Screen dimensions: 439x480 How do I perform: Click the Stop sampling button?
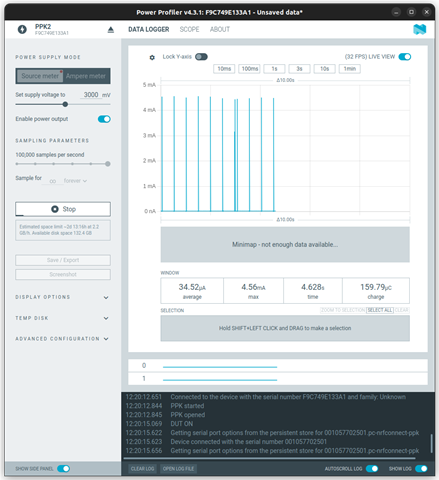coord(63,209)
